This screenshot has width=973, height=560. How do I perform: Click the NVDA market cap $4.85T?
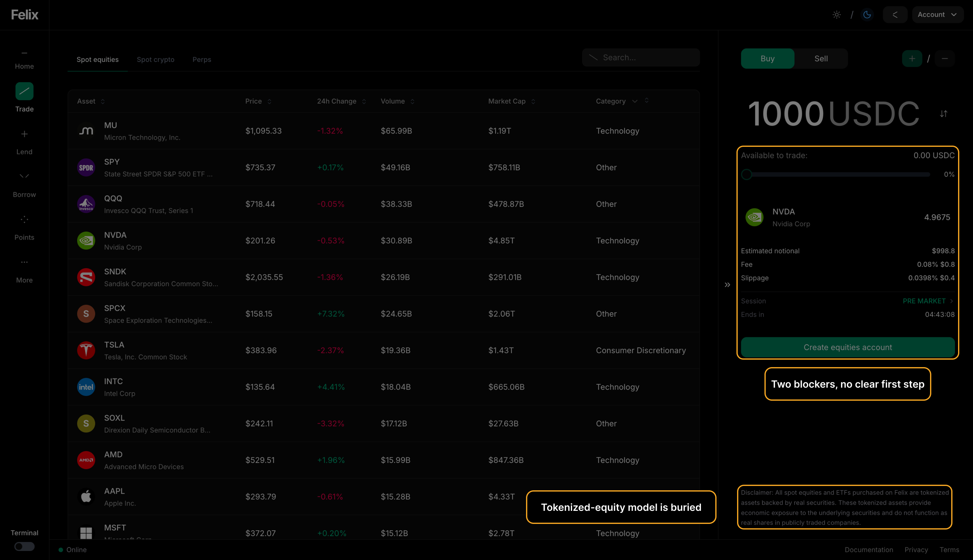(x=501, y=240)
